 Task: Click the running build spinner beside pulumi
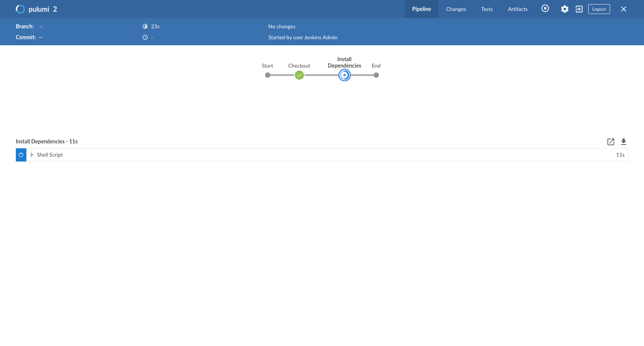[20, 9]
